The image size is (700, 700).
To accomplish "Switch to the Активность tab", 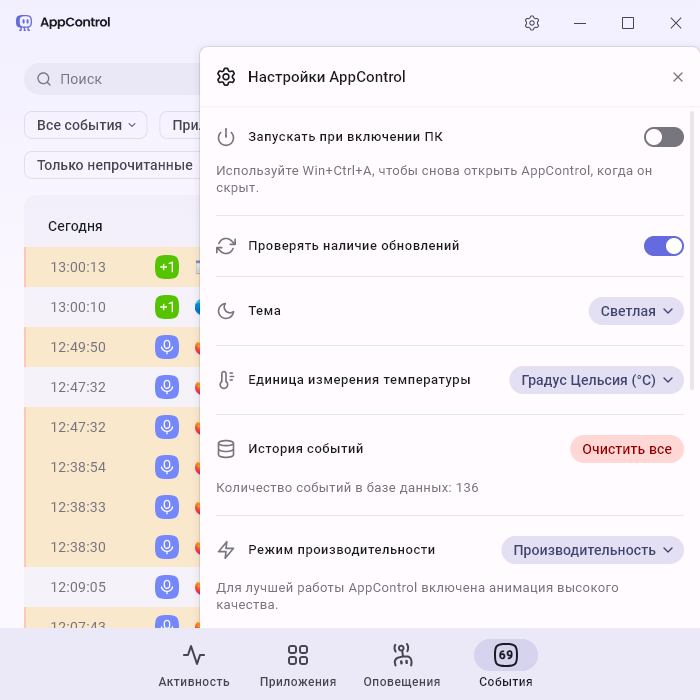I will point(194,665).
